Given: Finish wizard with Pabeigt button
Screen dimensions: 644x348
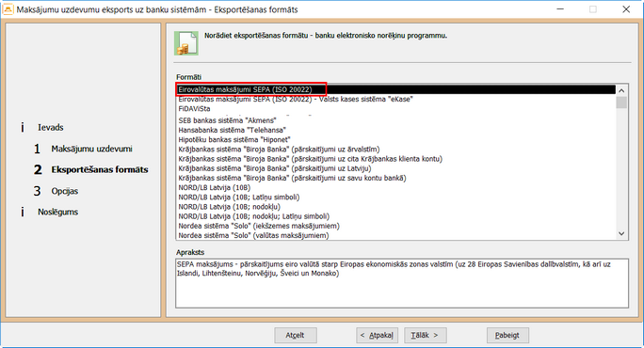Looking at the screenshot, I should pyautogui.click(x=507, y=335).
